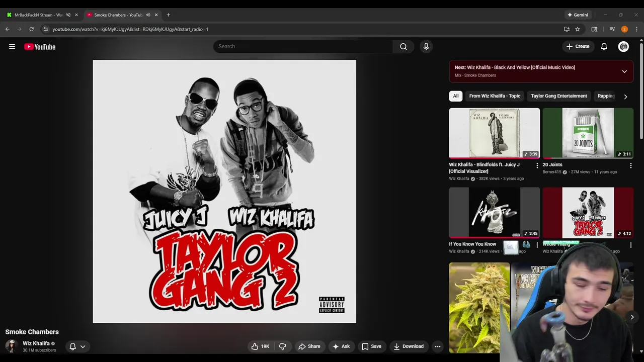Open the cannabis bud short thumbnail
Image resolution: width=644 pixels, height=362 pixels.
pyautogui.click(x=479, y=308)
